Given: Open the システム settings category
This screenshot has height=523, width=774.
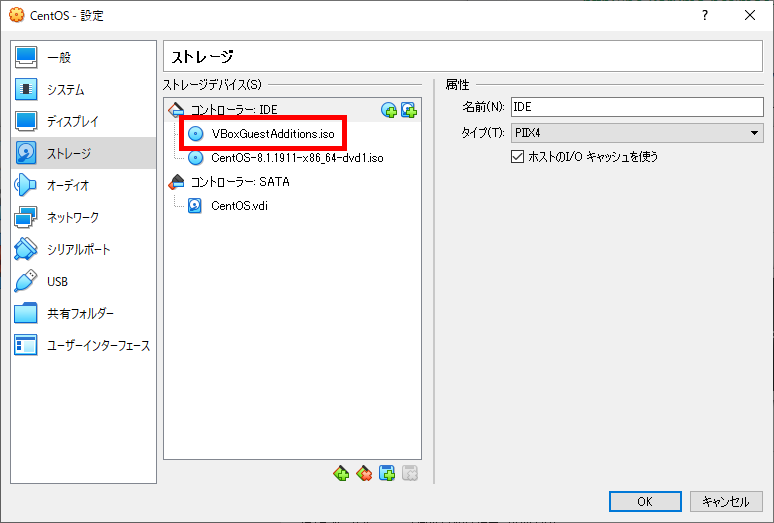Looking at the screenshot, I should tap(83, 89).
